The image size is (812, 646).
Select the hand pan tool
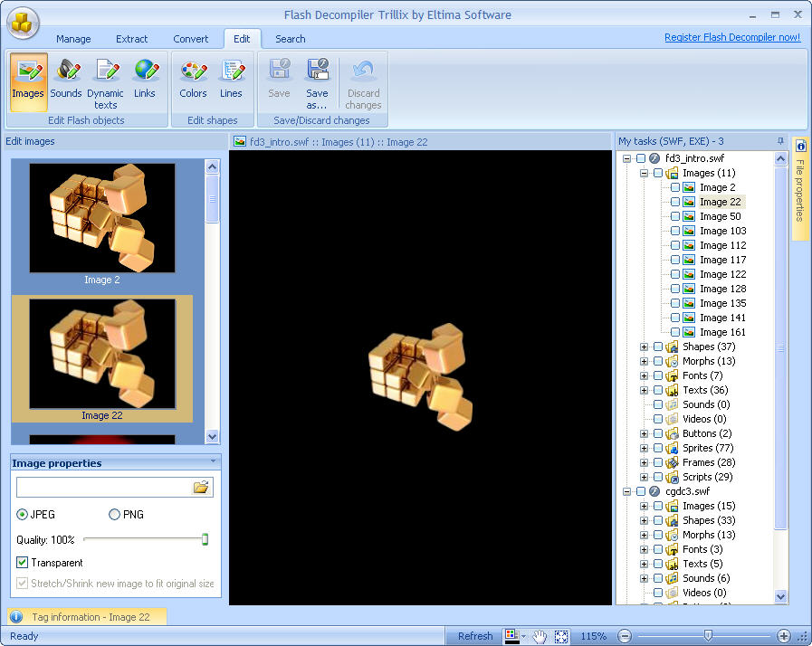540,636
